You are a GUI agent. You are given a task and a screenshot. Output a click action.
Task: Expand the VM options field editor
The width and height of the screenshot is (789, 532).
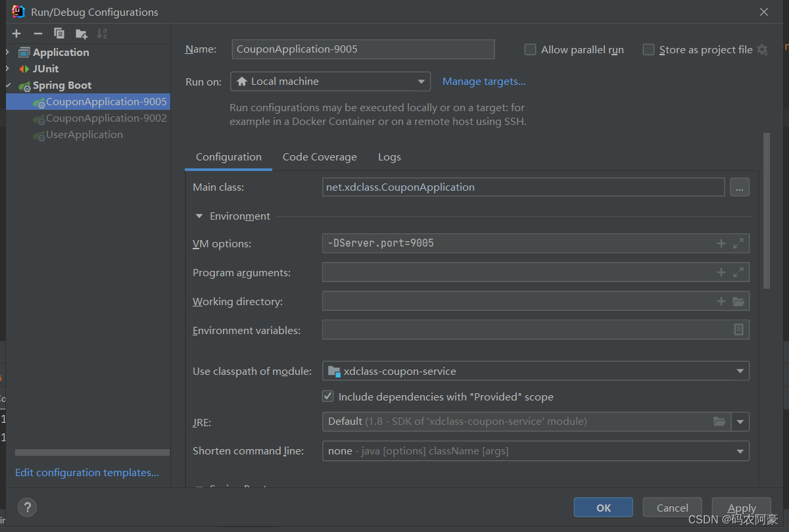click(x=738, y=243)
